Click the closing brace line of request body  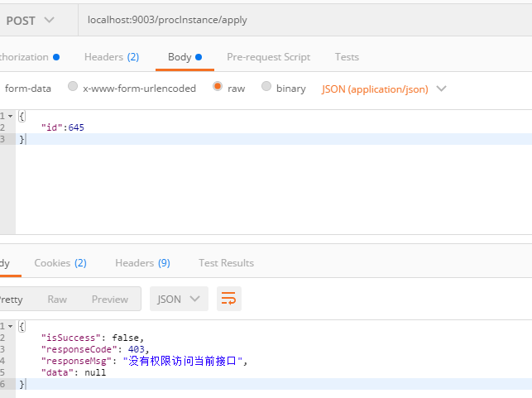274,139
